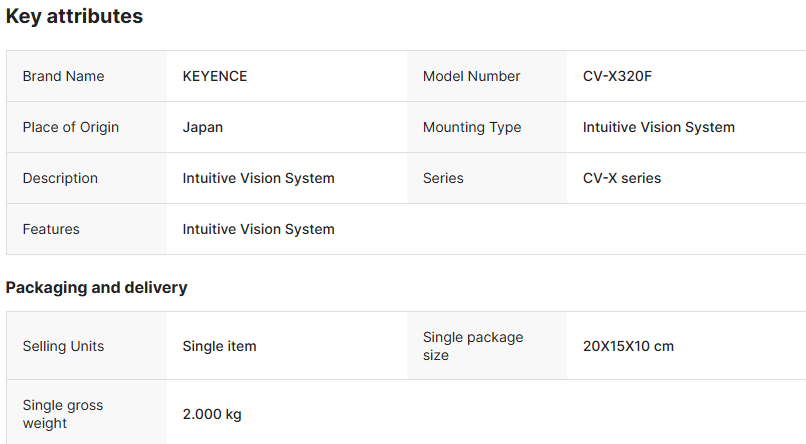Click the Model Number label cell
The width and height of the screenshot is (806, 444).
tap(471, 76)
